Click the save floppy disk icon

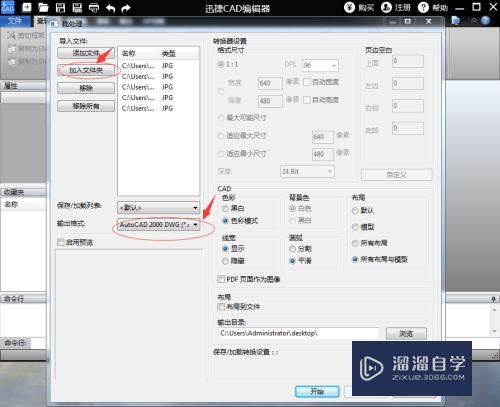[x=60, y=7]
